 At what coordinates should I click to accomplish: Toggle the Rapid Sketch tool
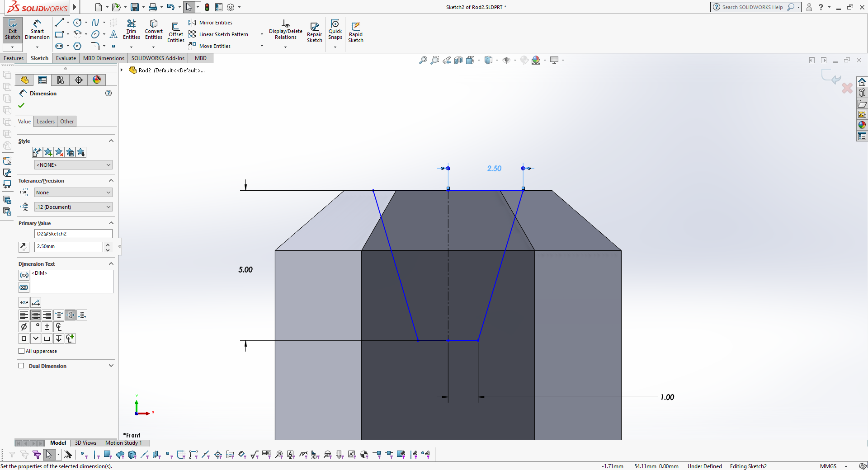[x=356, y=33]
